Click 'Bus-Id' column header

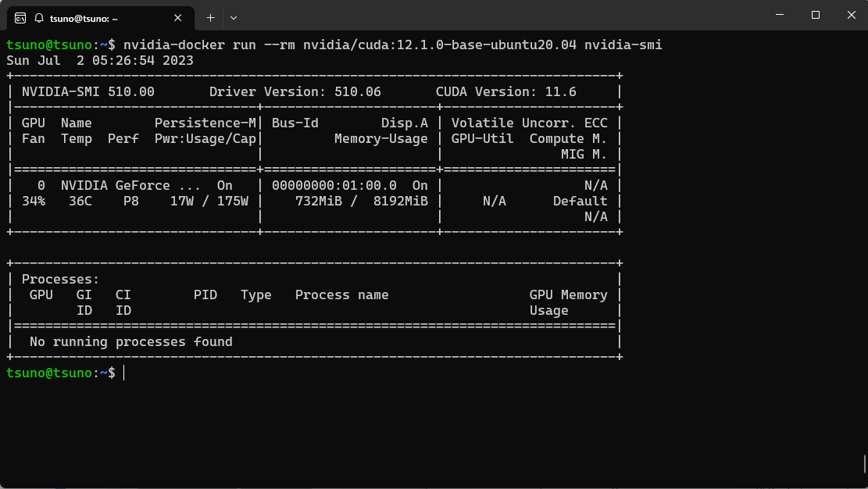click(295, 123)
